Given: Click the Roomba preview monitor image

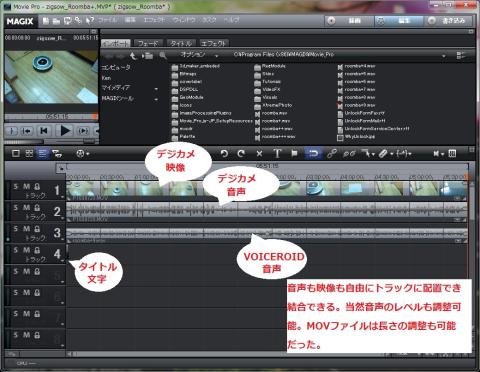Looking at the screenshot, I should (x=51, y=77).
